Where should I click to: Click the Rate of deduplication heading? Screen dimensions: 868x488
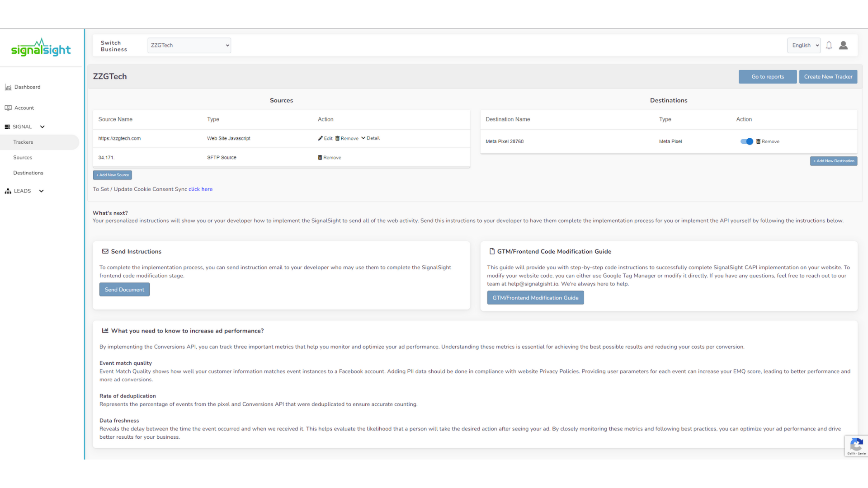pyautogui.click(x=127, y=396)
